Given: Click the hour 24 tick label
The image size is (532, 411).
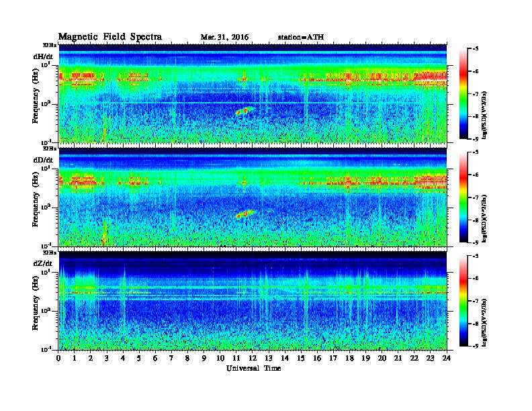Looking at the screenshot, I should click(447, 359).
